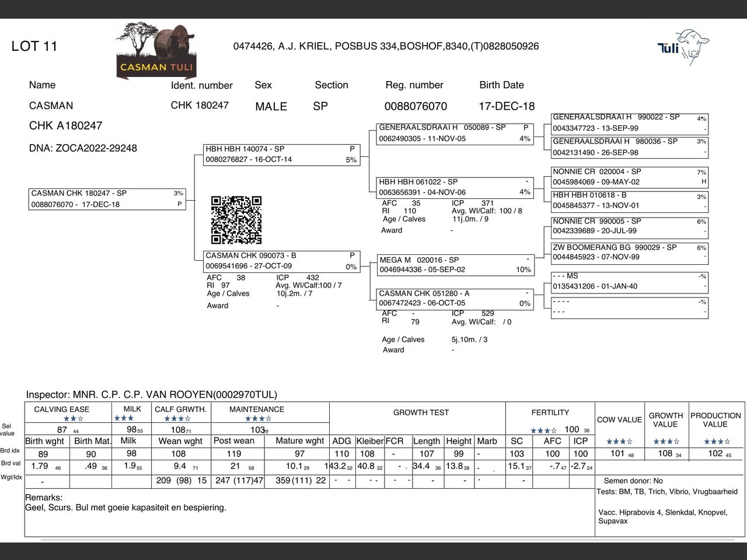Click the LOT 11 heading
Screen dimensions: 747x560
pos(34,47)
